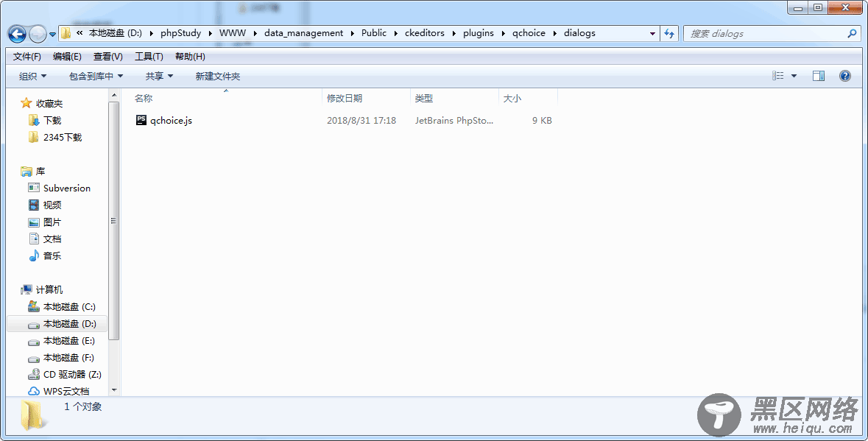
Task: Click the Back navigation arrow button
Action: 17,34
